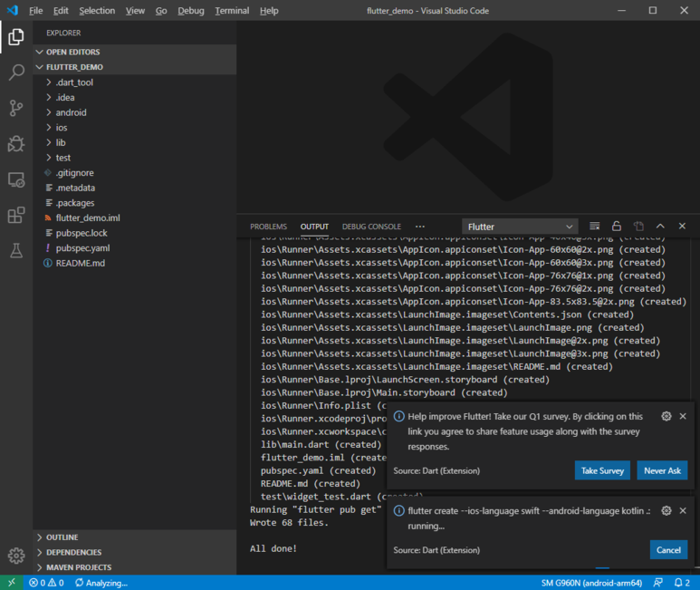Click the 'Wrote 68 files.' output line

(x=289, y=523)
